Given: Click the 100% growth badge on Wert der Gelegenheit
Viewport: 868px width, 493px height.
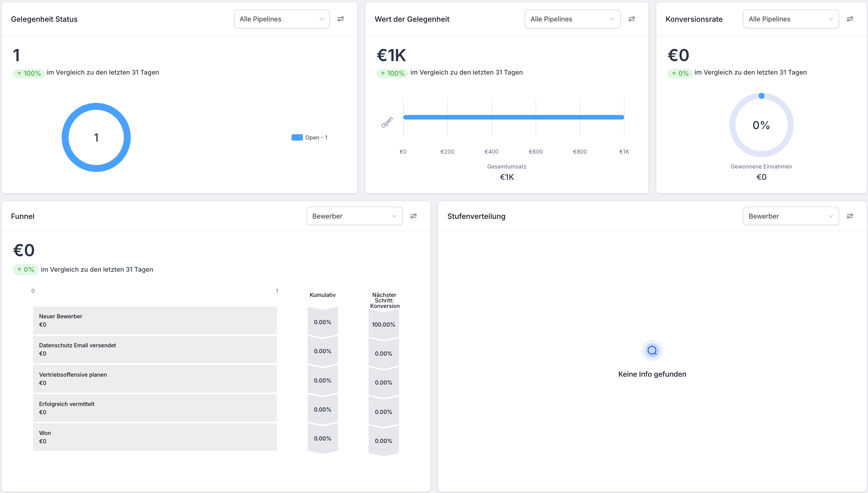Looking at the screenshot, I should [392, 73].
